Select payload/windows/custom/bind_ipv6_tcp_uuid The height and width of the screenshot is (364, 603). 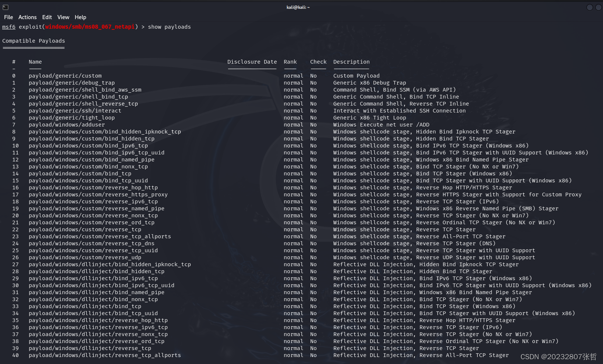click(x=97, y=153)
